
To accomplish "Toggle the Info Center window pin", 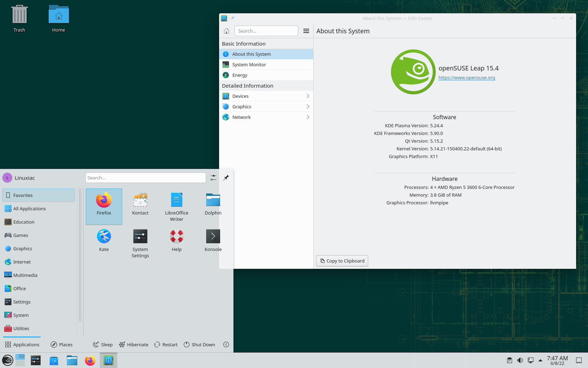I will 232,18.
